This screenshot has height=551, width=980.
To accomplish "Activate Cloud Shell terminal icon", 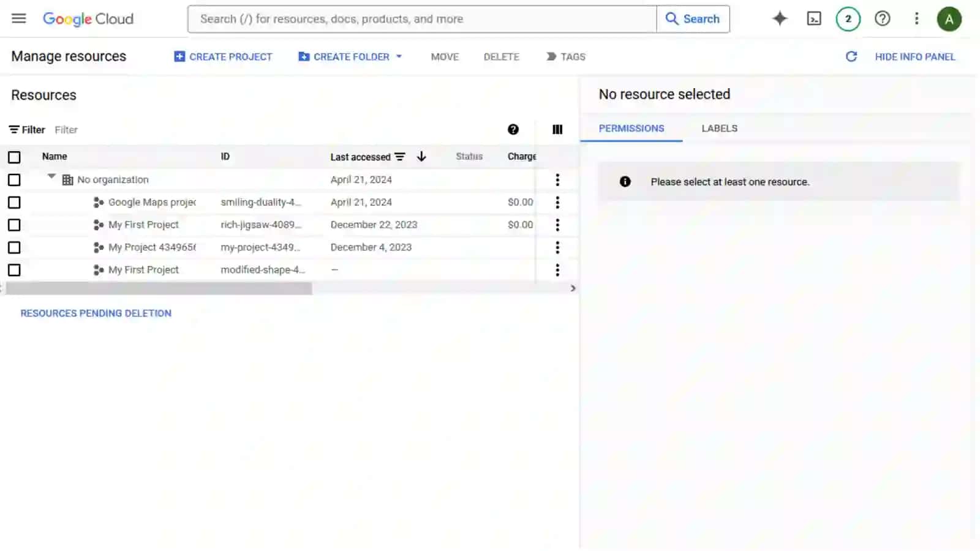I will click(814, 19).
